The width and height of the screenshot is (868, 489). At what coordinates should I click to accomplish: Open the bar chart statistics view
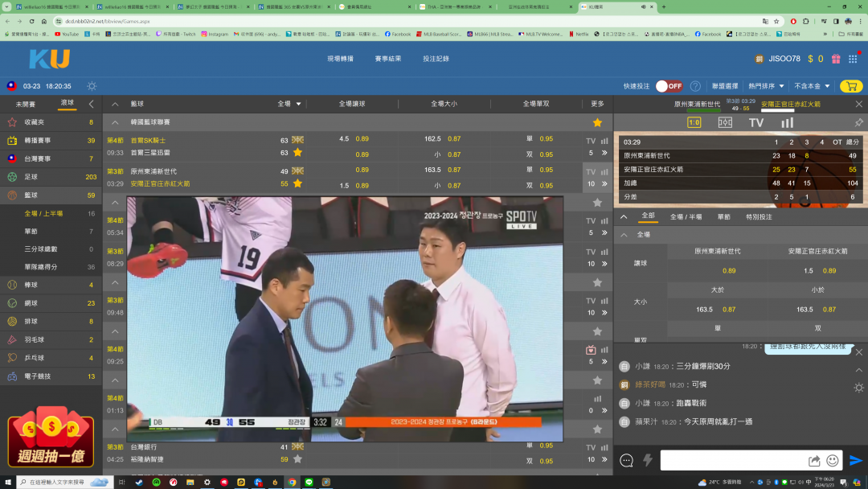click(787, 122)
